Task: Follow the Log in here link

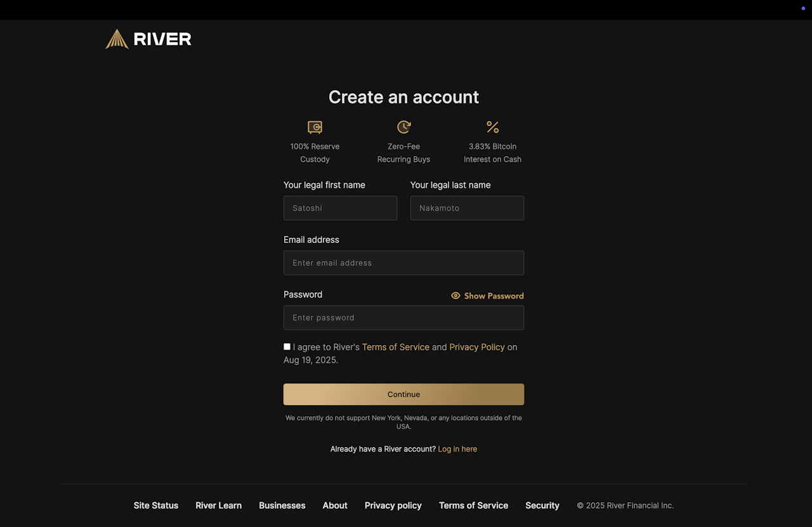Action: tap(457, 449)
